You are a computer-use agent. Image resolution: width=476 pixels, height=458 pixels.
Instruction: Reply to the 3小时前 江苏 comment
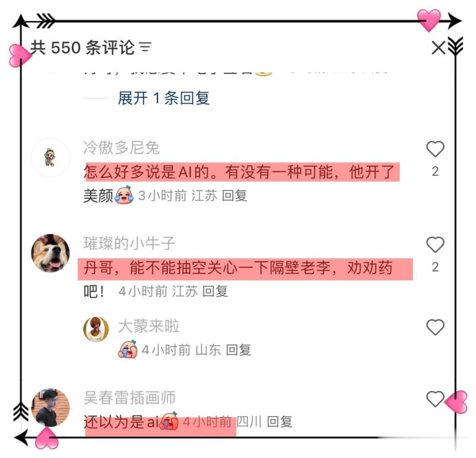(x=234, y=196)
